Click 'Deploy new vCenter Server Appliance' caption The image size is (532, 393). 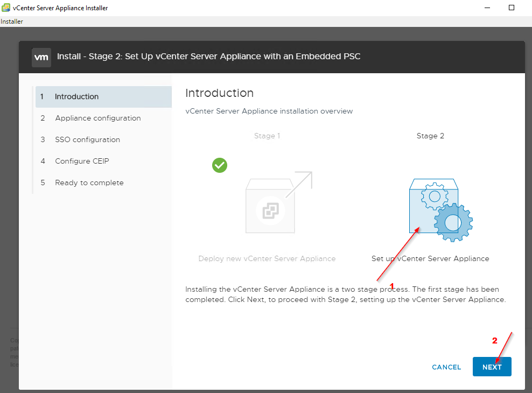click(267, 259)
